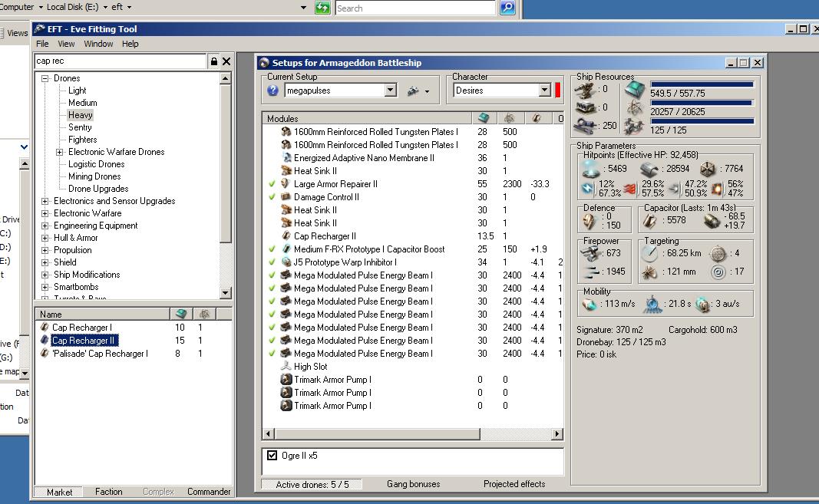Select Heavy drones in the tree
Viewport: 819px width, 504px height.
(x=81, y=115)
